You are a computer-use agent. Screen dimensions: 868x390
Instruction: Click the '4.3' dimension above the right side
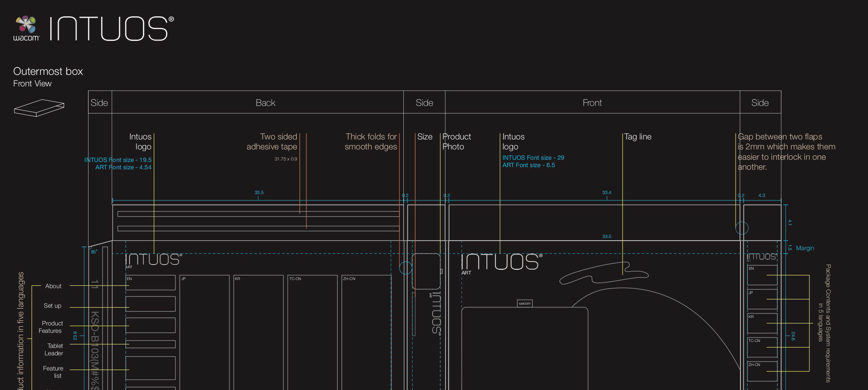click(x=761, y=195)
